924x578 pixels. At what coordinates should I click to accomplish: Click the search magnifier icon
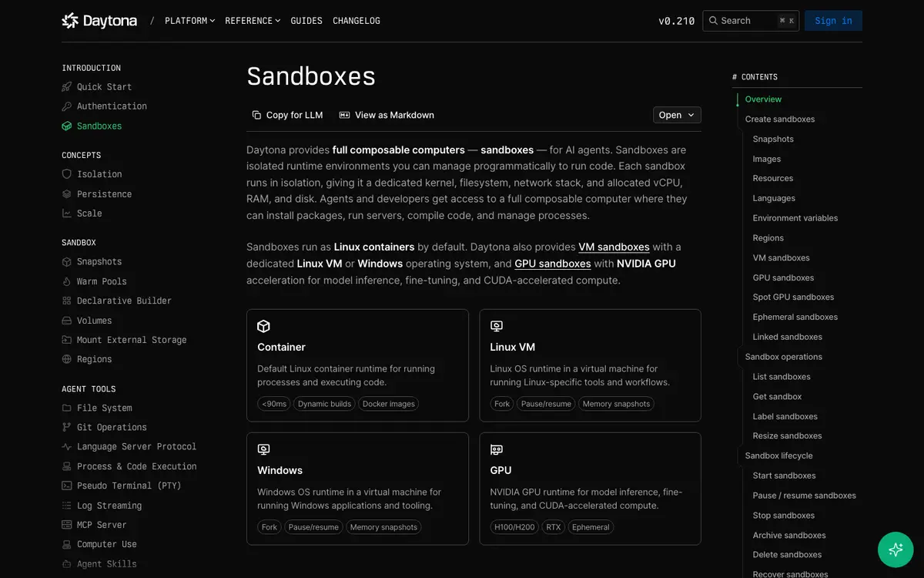point(714,21)
